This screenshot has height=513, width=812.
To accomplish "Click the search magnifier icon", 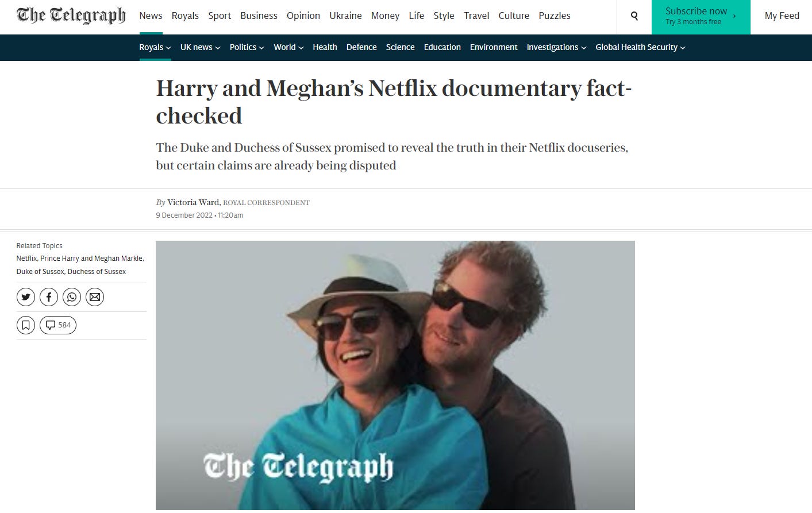I will pyautogui.click(x=634, y=16).
